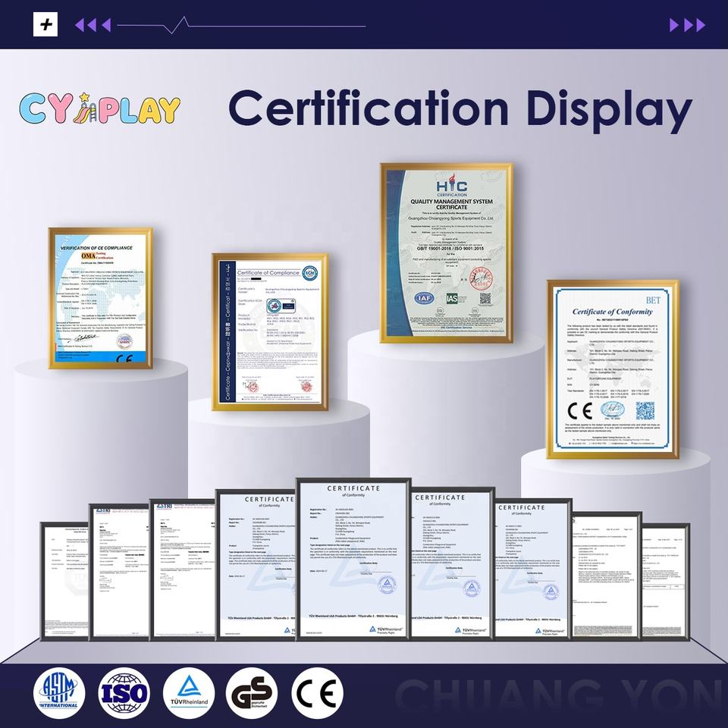Open the OMA CE compliance certificate frame
The image size is (728, 728).
101,298
